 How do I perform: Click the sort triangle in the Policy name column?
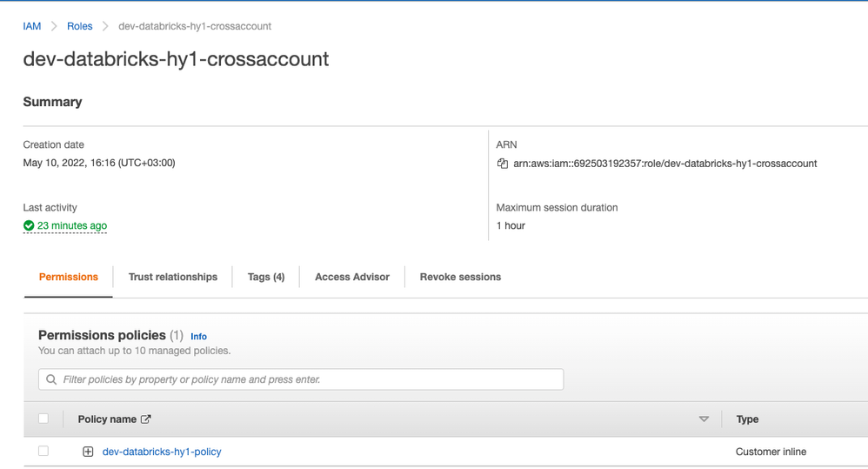(704, 419)
